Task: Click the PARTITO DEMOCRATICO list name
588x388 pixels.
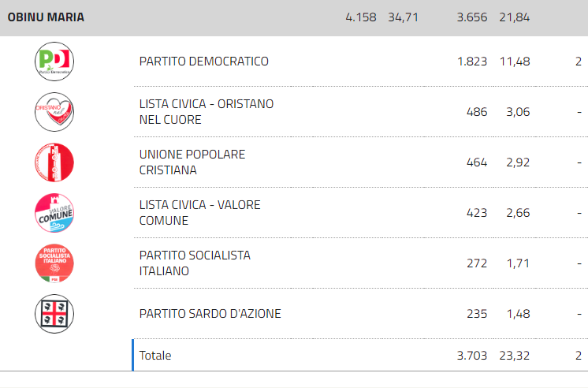Action: (203, 62)
